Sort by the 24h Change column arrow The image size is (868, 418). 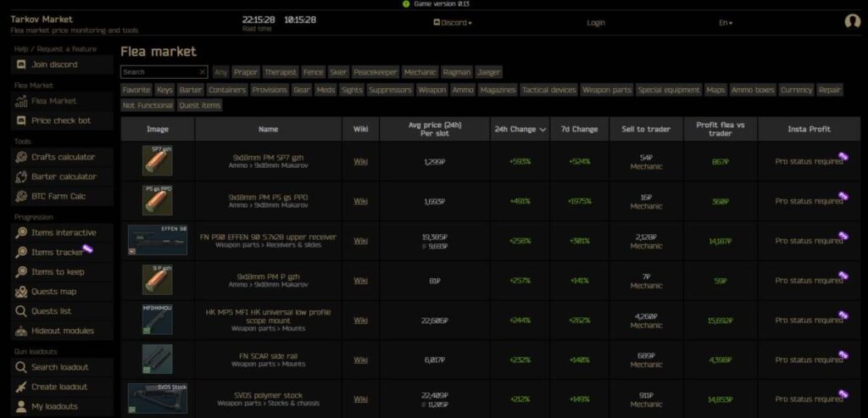click(543, 130)
